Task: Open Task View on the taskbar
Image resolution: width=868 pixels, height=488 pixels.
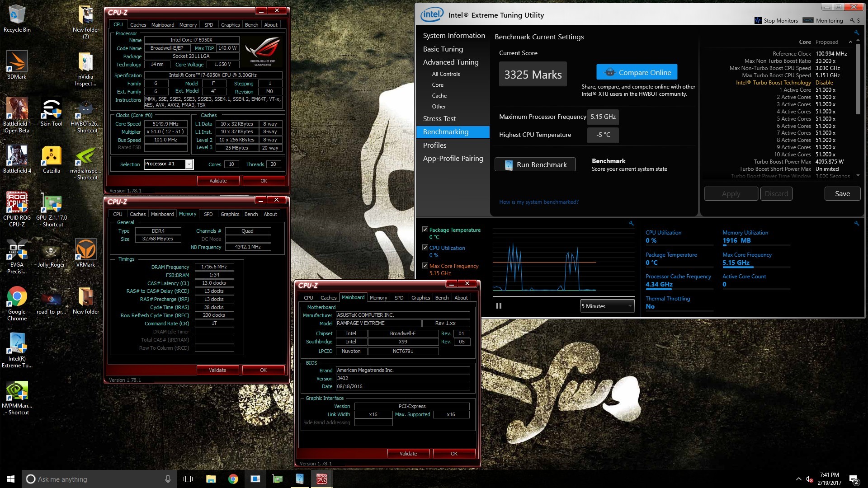Action: [x=189, y=479]
